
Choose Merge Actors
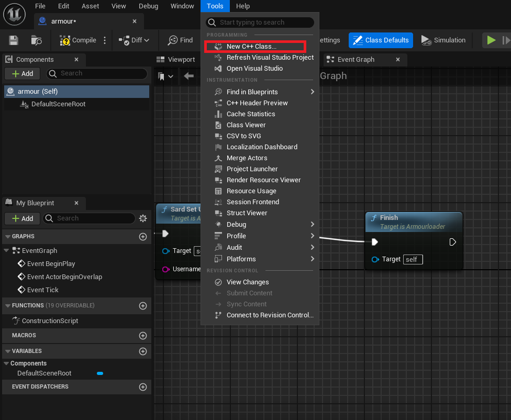pyautogui.click(x=260, y=158)
